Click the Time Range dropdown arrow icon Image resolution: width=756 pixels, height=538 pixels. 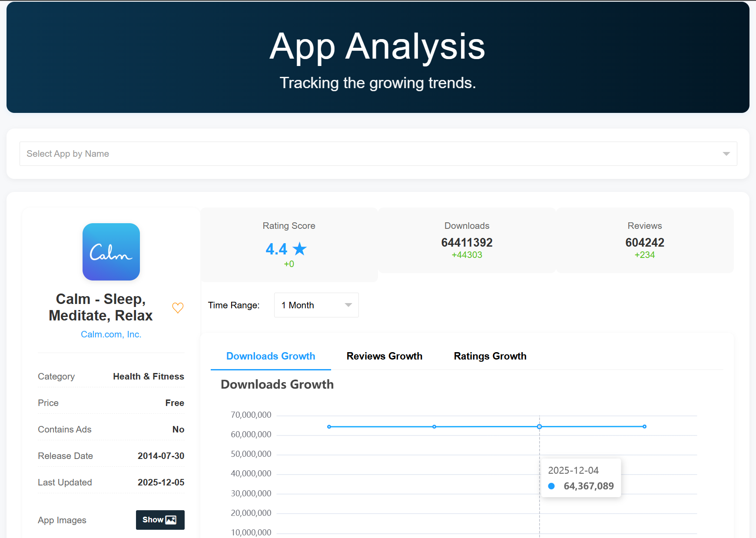tap(347, 305)
